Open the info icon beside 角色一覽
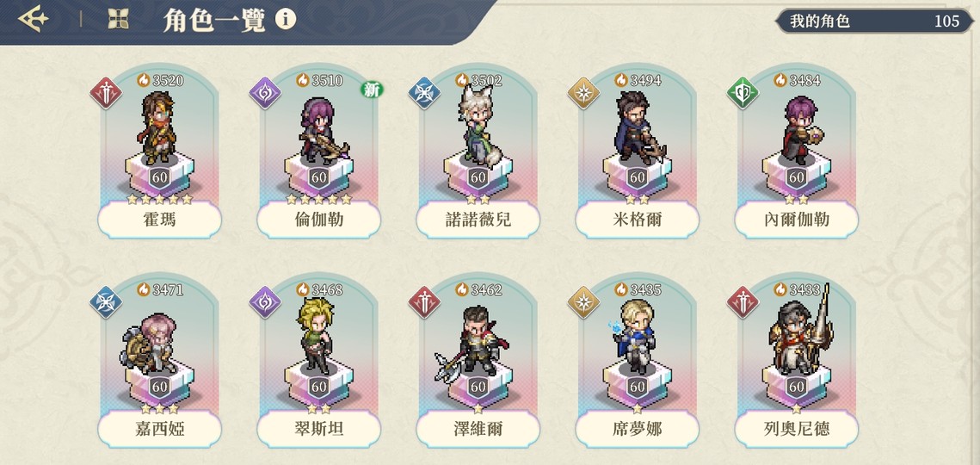Image resolution: width=980 pixels, height=465 pixels. tap(286, 20)
